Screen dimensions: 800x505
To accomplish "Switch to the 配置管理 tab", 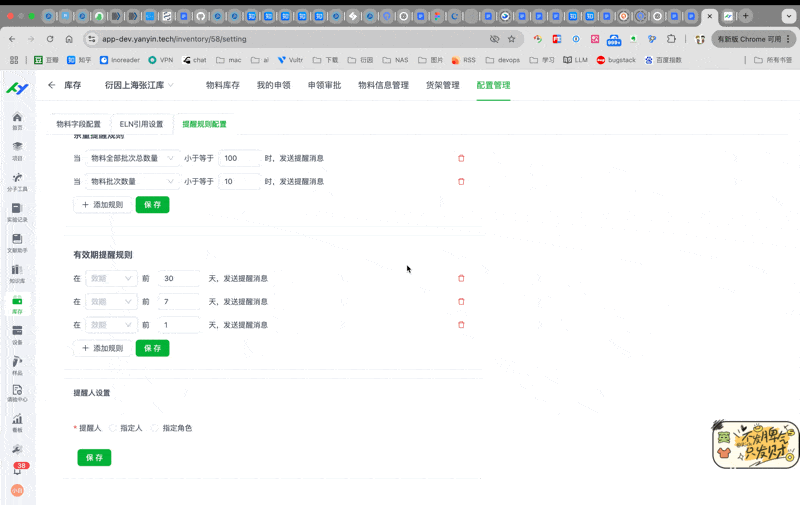I will coord(493,85).
